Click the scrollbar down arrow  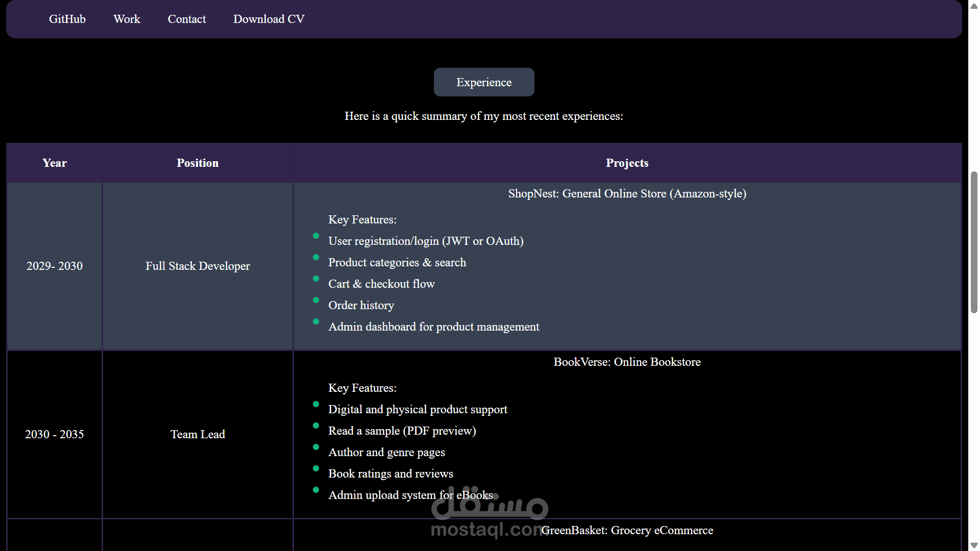(x=974, y=545)
